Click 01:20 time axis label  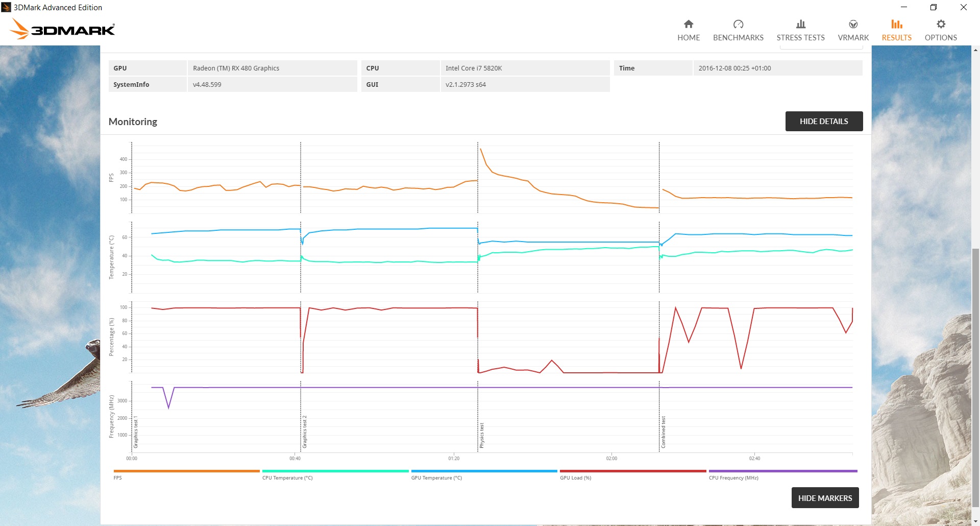(454, 459)
